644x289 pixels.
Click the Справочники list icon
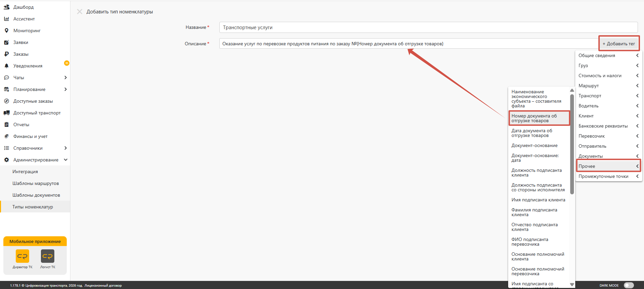click(6, 148)
